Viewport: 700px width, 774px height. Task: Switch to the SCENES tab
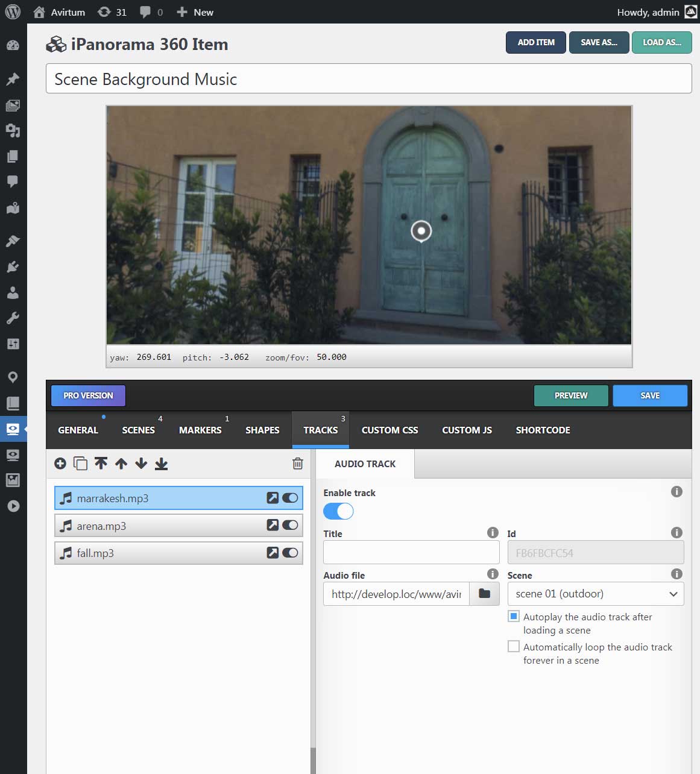[x=139, y=430]
